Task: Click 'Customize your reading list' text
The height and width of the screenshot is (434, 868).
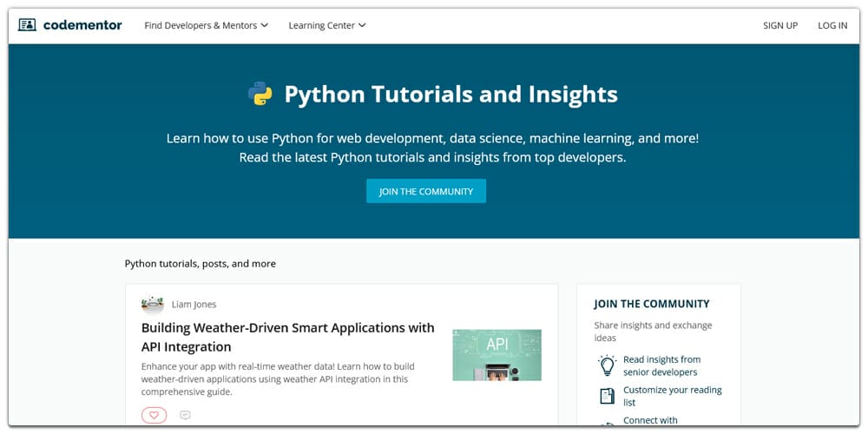Action: coord(673,397)
